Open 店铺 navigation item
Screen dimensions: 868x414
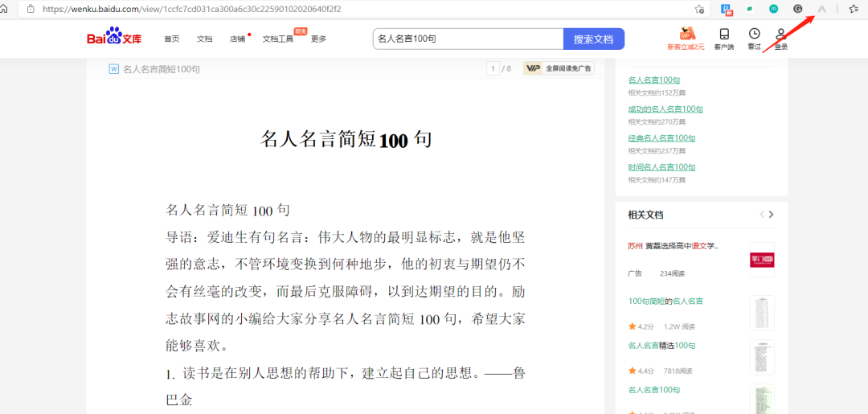click(237, 39)
